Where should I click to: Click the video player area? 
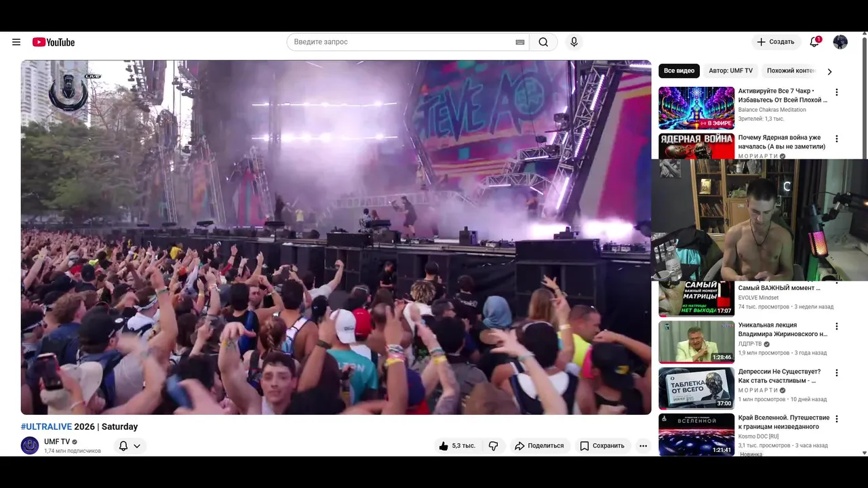[336, 237]
